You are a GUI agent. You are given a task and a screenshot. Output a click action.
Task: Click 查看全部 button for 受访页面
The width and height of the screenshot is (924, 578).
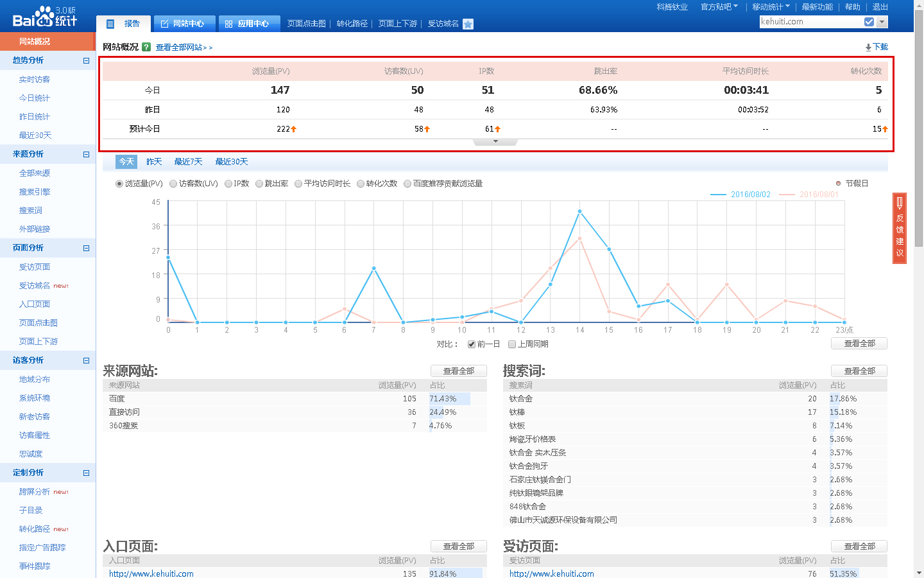point(859,547)
